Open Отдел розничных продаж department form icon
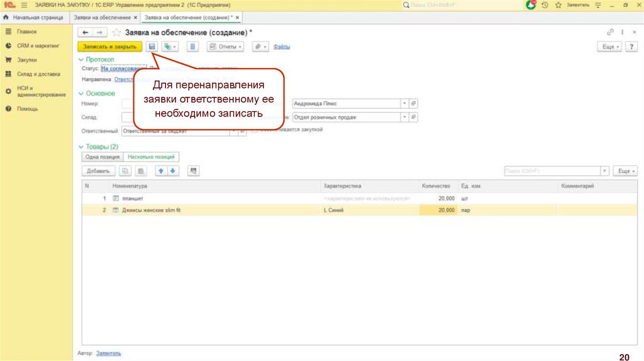Viewport: 644px width, 361px height. [413, 117]
